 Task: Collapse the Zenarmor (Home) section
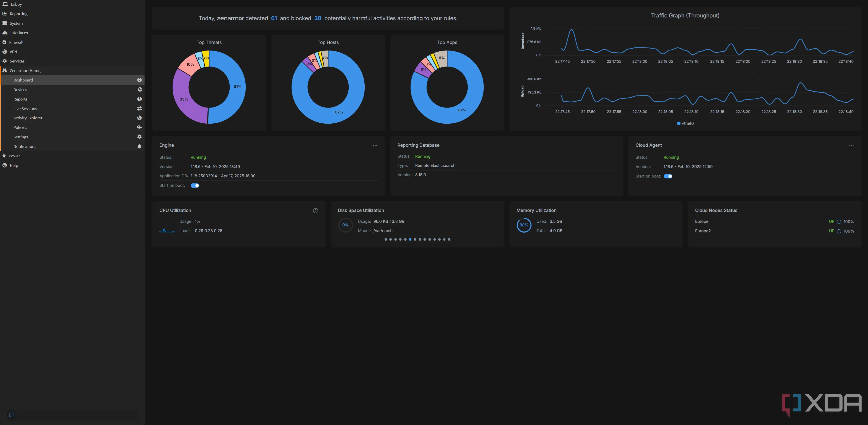72,70
